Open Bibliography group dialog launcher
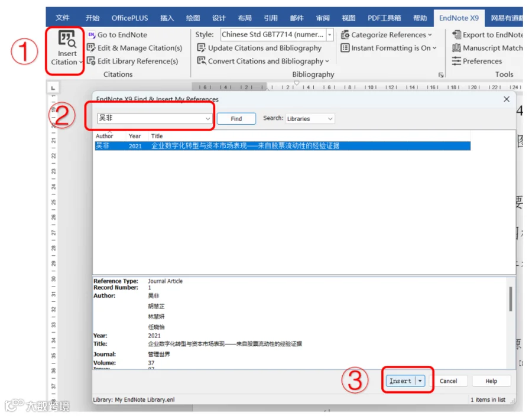The image size is (532, 416). click(x=441, y=75)
